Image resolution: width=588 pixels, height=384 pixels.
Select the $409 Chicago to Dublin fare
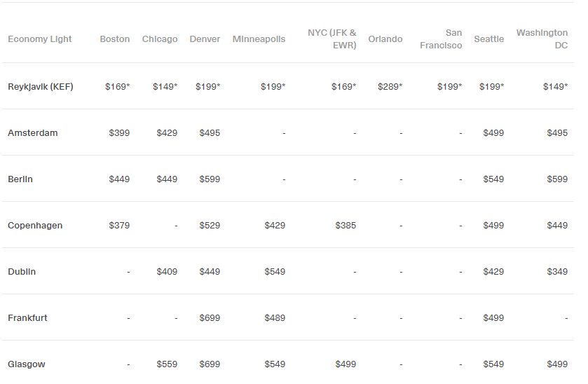click(167, 272)
